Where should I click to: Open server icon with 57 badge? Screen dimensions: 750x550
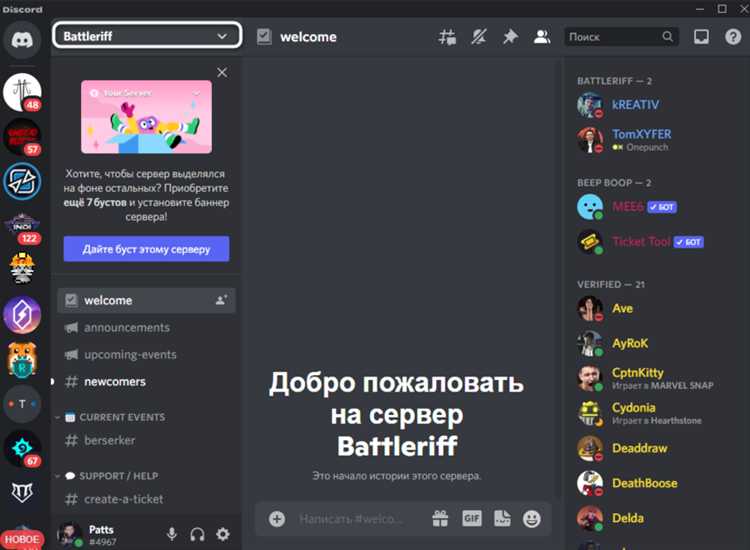[22, 136]
